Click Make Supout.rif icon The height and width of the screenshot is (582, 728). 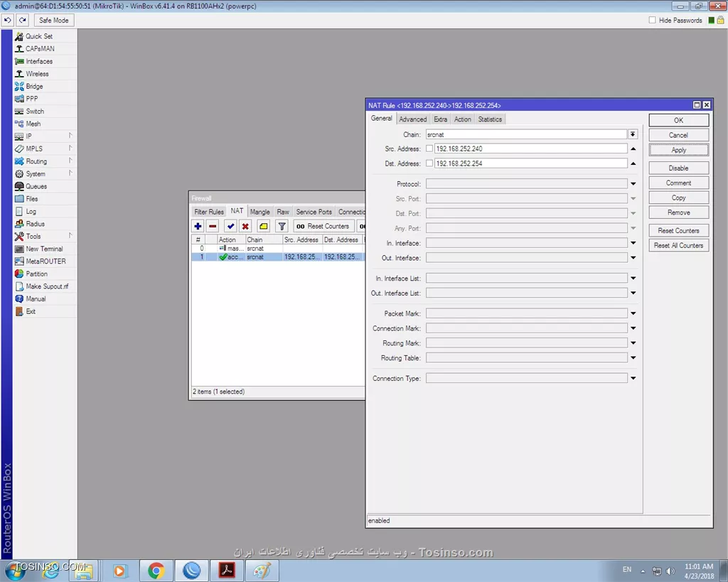[x=19, y=287]
